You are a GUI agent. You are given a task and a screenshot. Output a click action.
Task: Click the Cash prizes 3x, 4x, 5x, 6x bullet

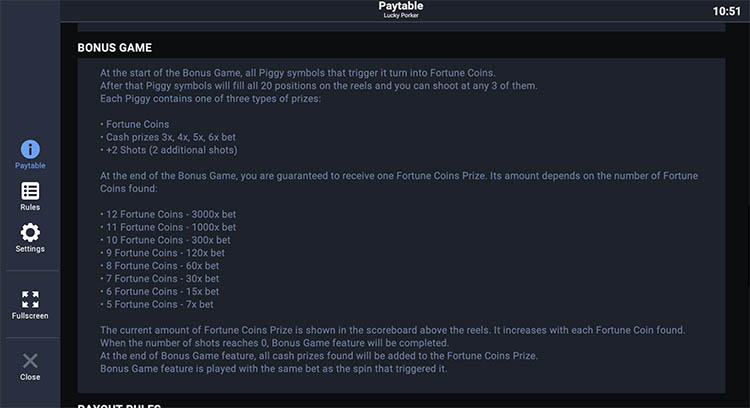[x=168, y=137]
